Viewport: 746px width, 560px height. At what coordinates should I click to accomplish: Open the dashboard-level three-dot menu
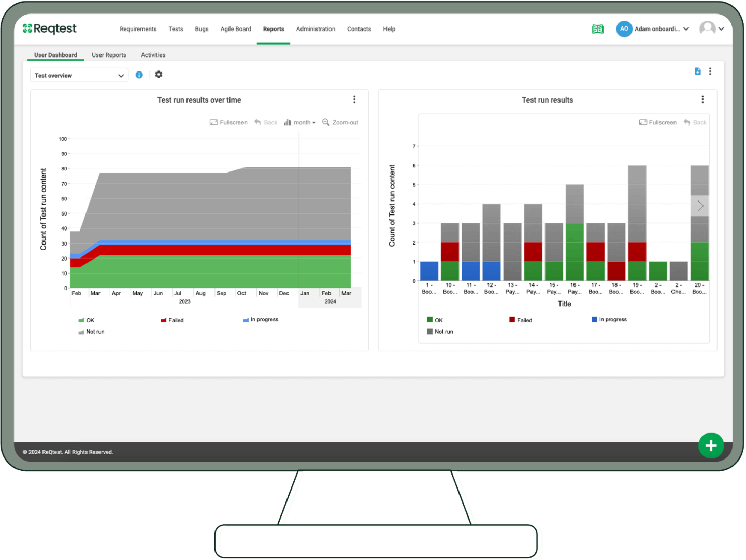click(x=710, y=71)
